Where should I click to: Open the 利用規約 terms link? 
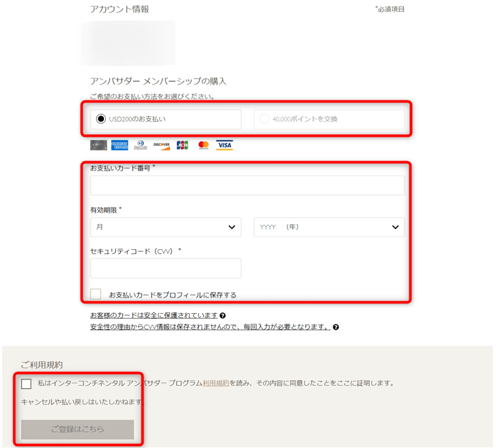point(216,383)
